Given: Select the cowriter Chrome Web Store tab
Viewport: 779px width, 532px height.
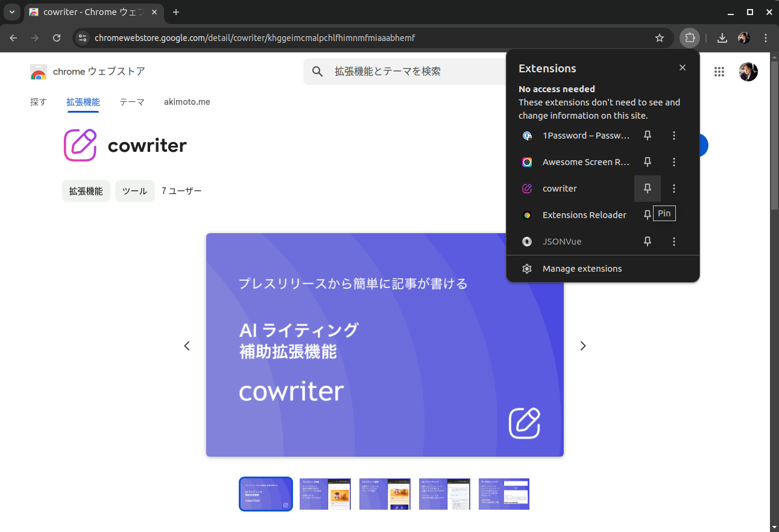Looking at the screenshot, I should point(93,12).
